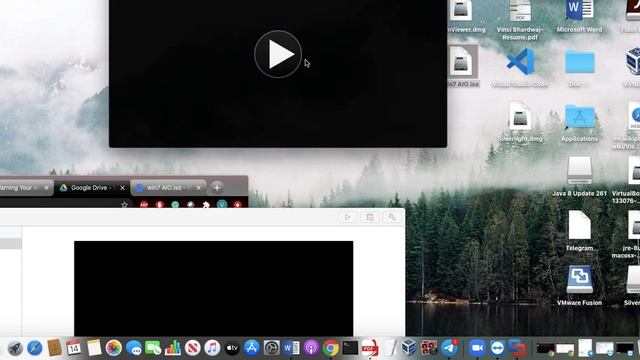Open the Chrome profile avatar menu
640x360 pixels.
222,204
